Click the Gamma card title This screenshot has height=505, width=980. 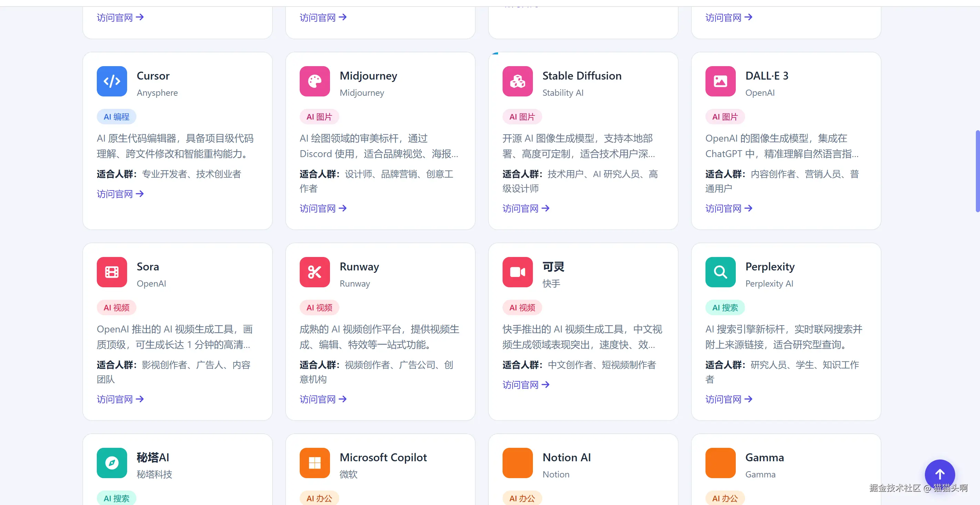[x=764, y=457]
